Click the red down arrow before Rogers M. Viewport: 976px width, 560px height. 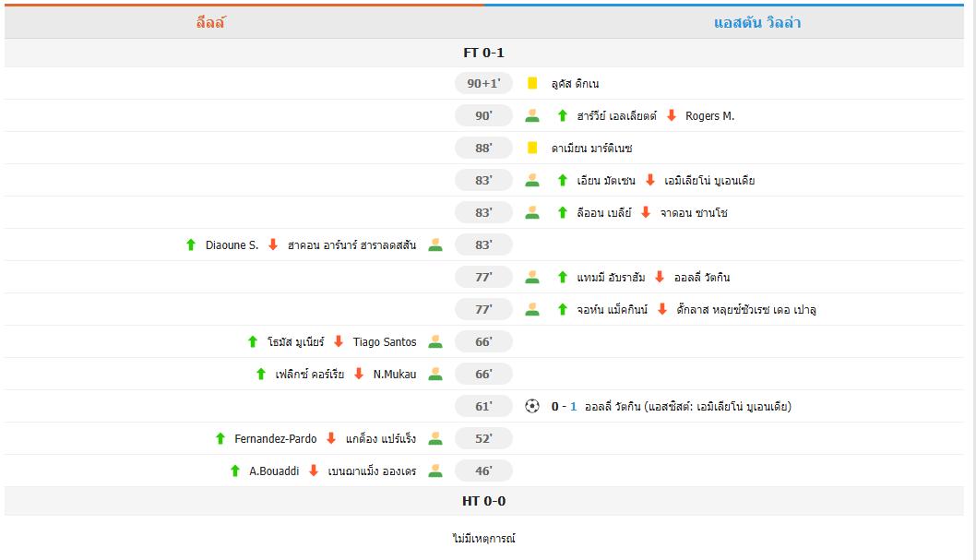coord(672,115)
